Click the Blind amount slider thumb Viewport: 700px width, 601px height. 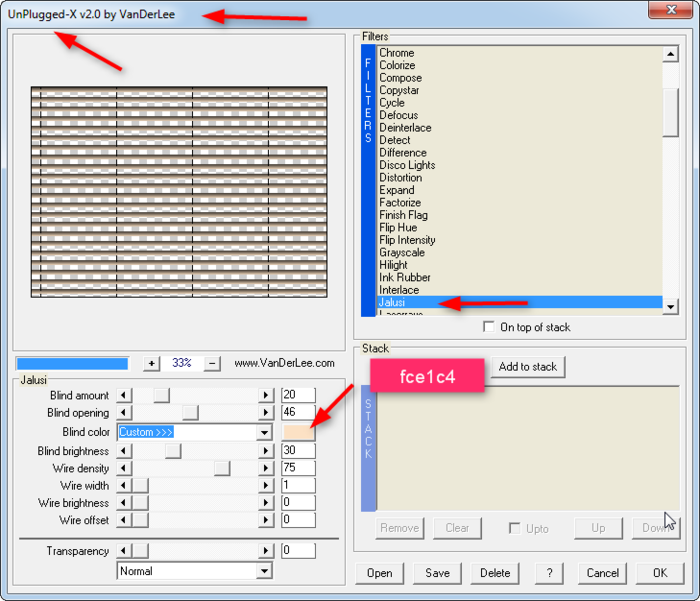162,395
